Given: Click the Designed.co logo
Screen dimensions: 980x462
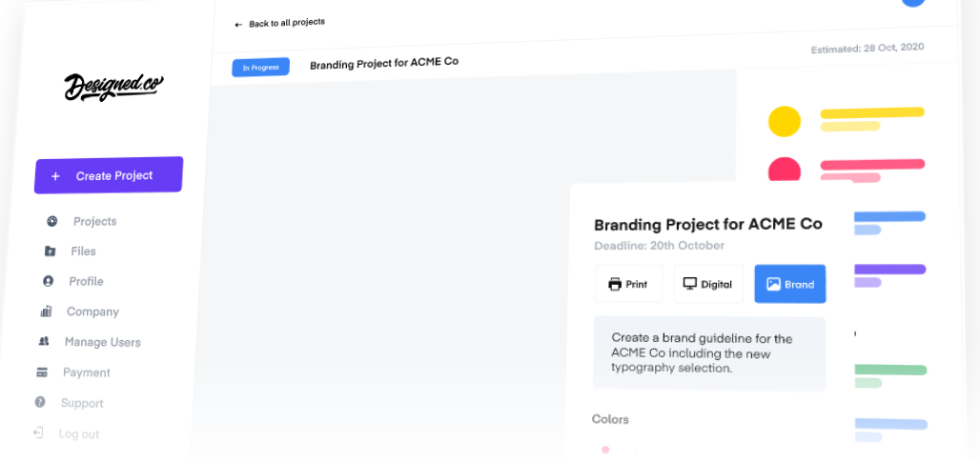Looking at the screenshot, I should 113,87.
